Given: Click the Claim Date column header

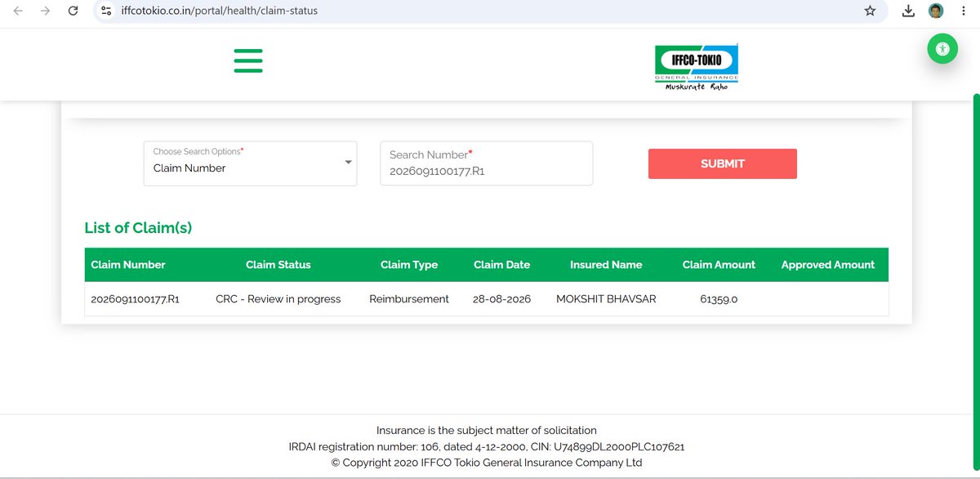Looking at the screenshot, I should [501, 265].
